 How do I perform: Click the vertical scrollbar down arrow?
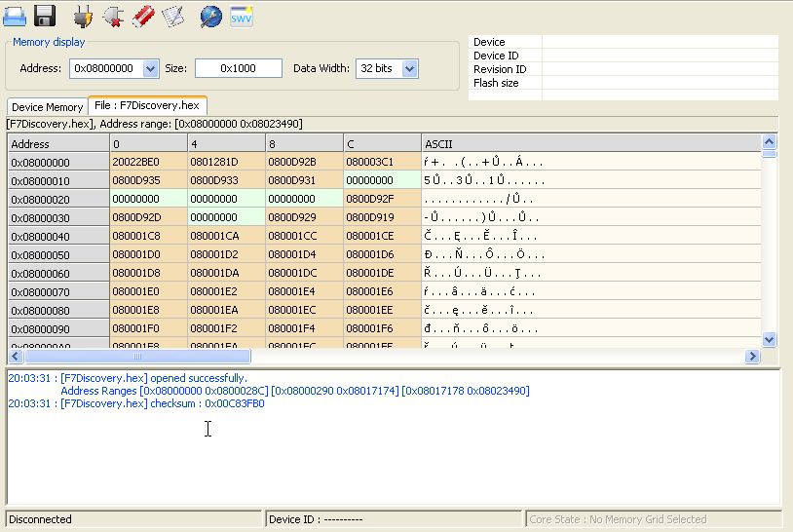point(769,339)
